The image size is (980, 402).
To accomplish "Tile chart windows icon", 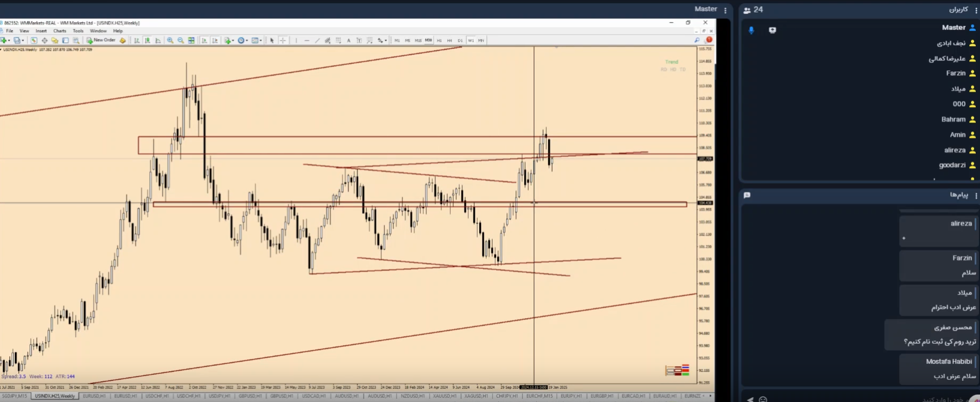I will (192, 40).
